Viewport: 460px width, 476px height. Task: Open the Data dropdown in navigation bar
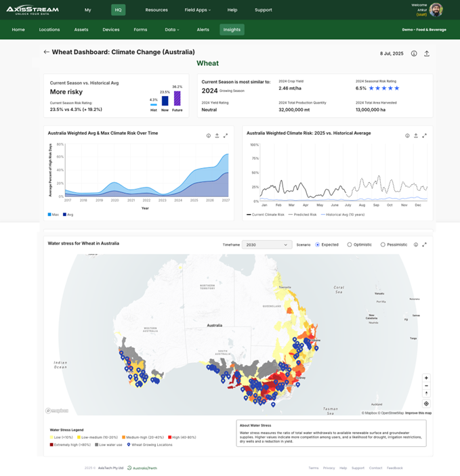tap(171, 30)
